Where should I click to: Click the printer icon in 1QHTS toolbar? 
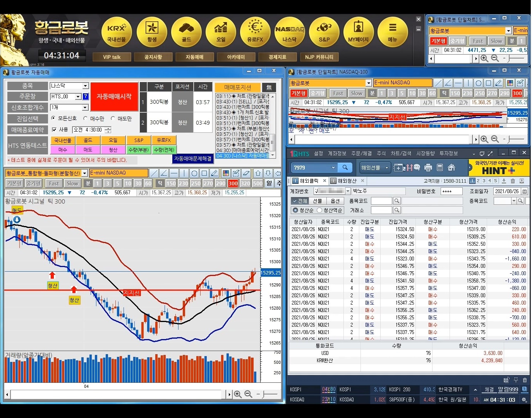[x=428, y=168]
